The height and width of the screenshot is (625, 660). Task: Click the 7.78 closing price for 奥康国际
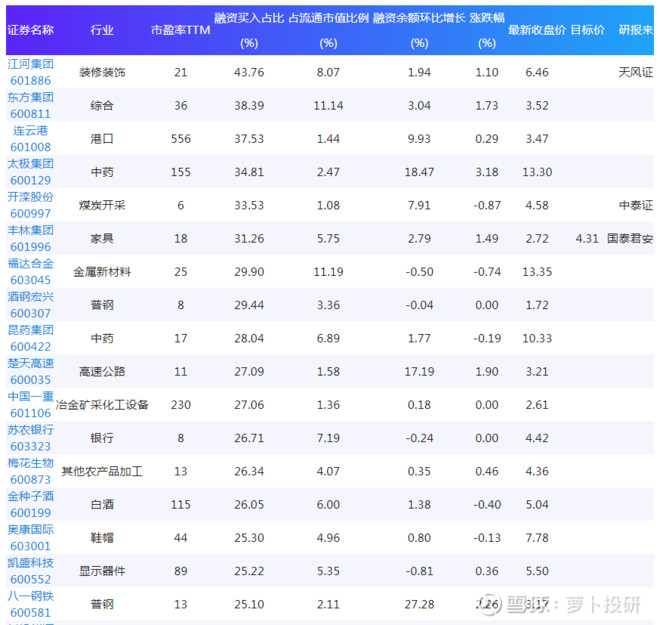click(537, 538)
